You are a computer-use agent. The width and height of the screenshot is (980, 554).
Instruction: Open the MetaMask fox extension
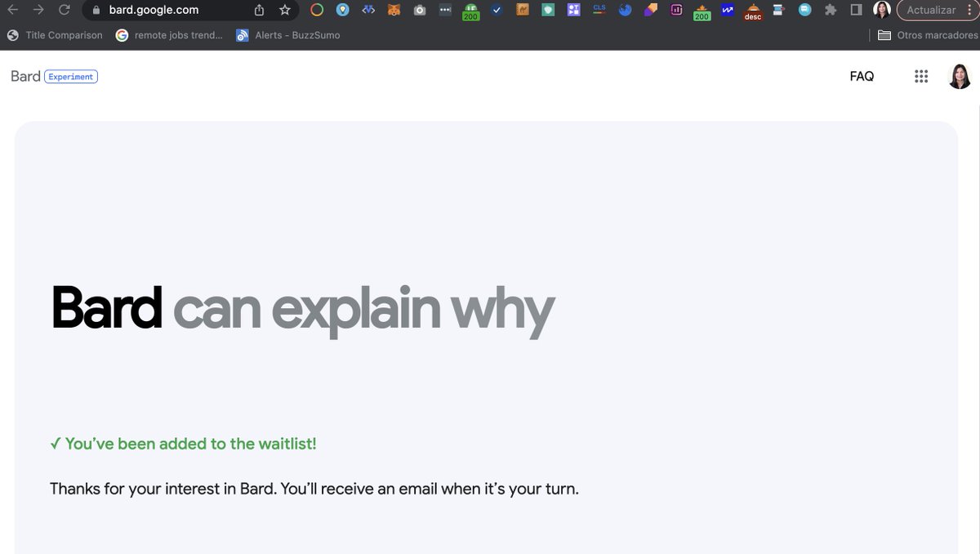(x=394, y=11)
